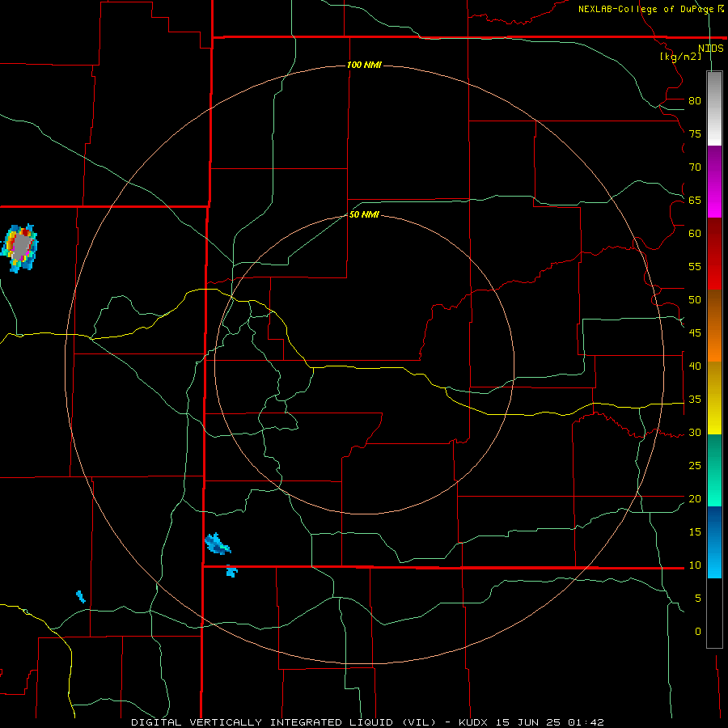This screenshot has height=728, width=728.
Task: Click the 50 value on the color scale
Action: pyautogui.click(x=695, y=300)
